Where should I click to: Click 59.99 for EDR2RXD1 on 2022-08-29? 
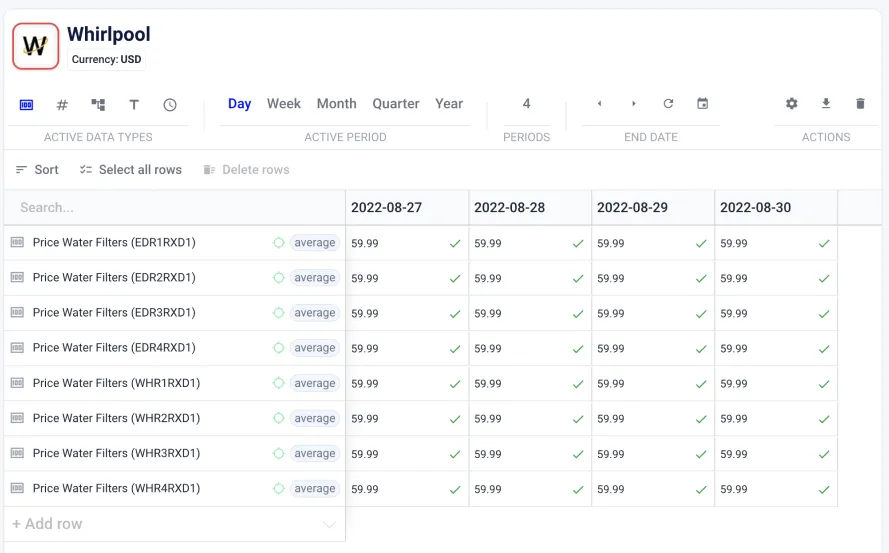(611, 278)
